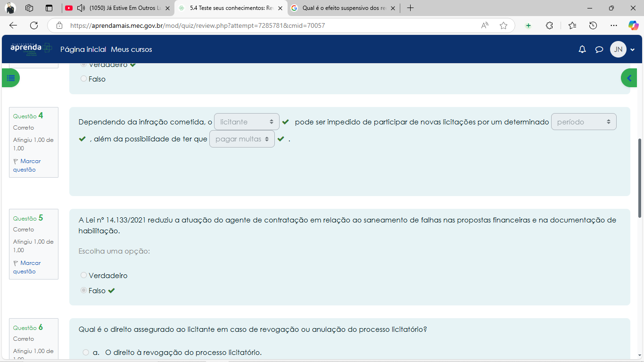The width and height of the screenshot is (644, 362).
Task: Close the Google search tab
Action: point(393,8)
